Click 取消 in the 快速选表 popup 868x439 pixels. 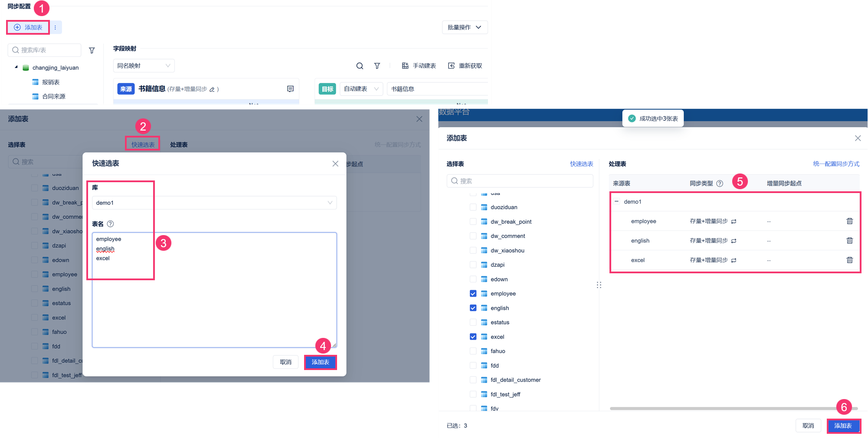tap(285, 362)
